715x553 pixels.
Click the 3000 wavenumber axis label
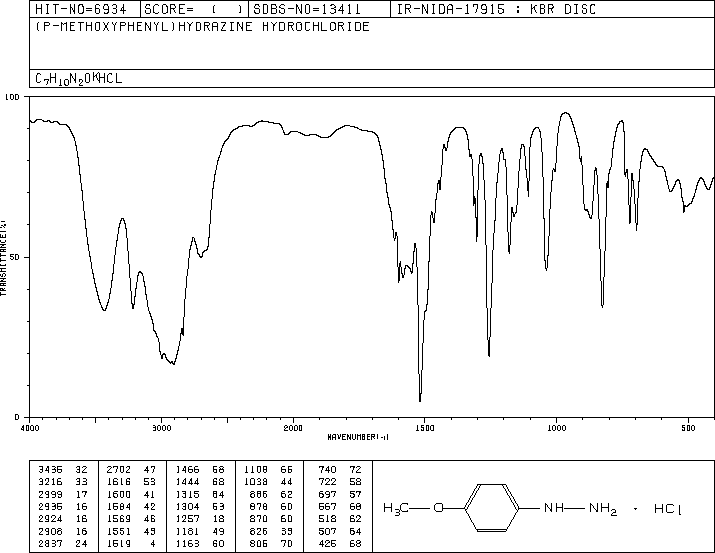coord(161,428)
